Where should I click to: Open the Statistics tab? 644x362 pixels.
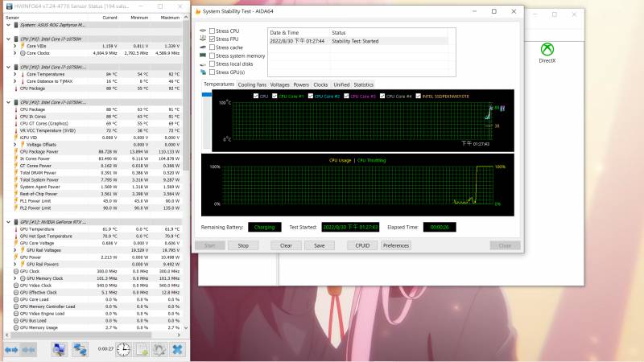364,84
